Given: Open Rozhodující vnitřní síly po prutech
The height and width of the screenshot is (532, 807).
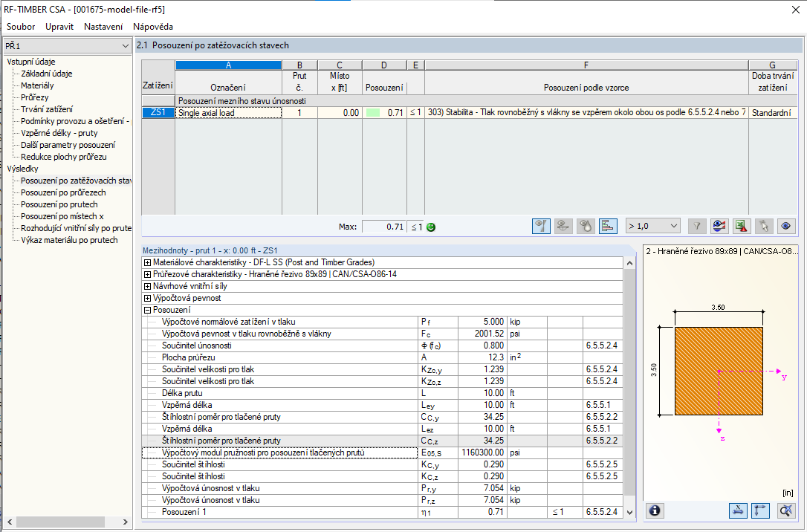Looking at the screenshot, I should pyautogui.click(x=77, y=228).
